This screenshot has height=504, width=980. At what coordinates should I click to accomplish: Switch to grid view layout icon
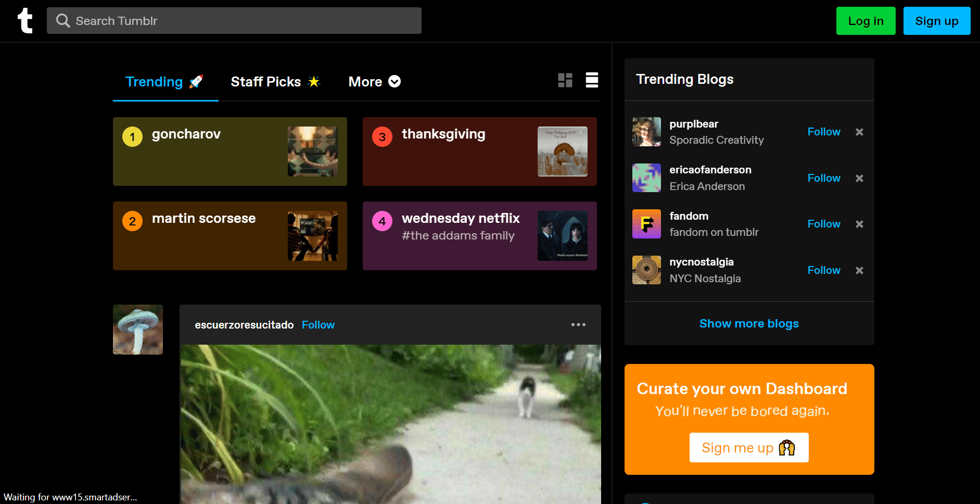coord(565,80)
